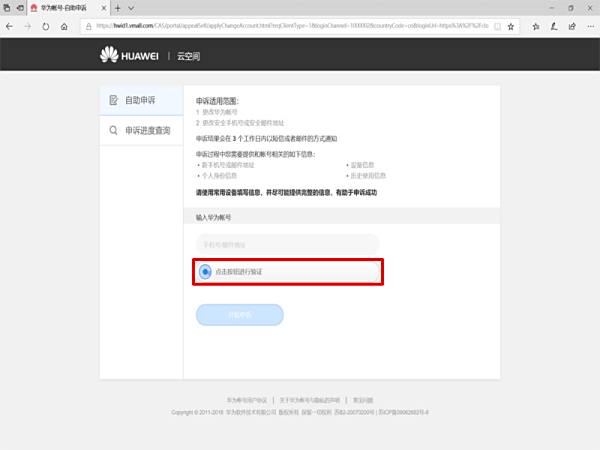Click the 云空间 header label
This screenshot has height=450, width=600.
coord(188,56)
